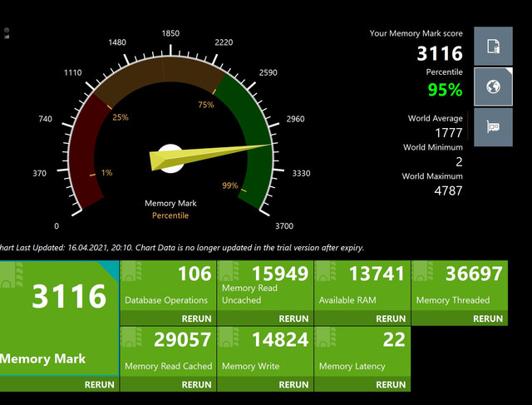Click the 'Your Memory Mark score' label
This screenshot has height=405, width=532.
point(416,33)
